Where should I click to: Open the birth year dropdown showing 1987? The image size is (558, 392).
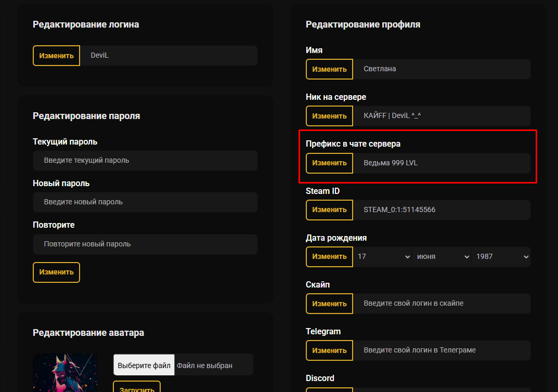(x=501, y=256)
